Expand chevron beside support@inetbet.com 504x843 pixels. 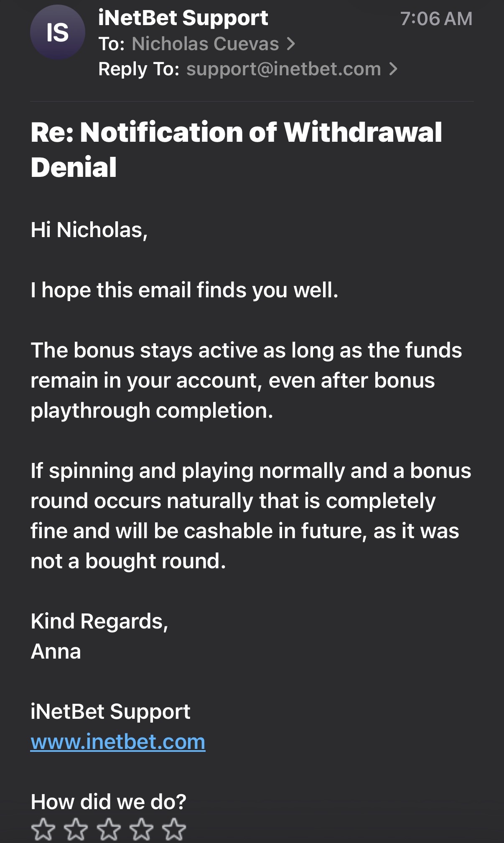click(393, 69)
